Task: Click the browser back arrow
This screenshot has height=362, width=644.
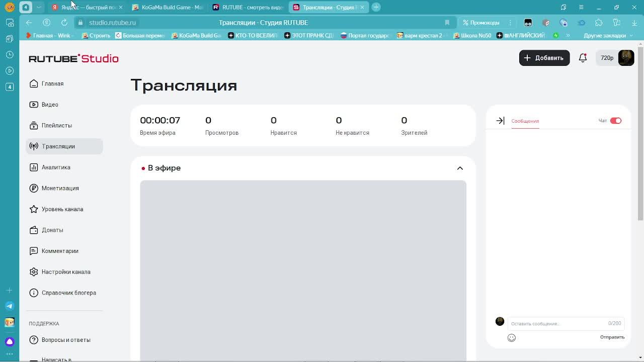Action: coord(29,23)
